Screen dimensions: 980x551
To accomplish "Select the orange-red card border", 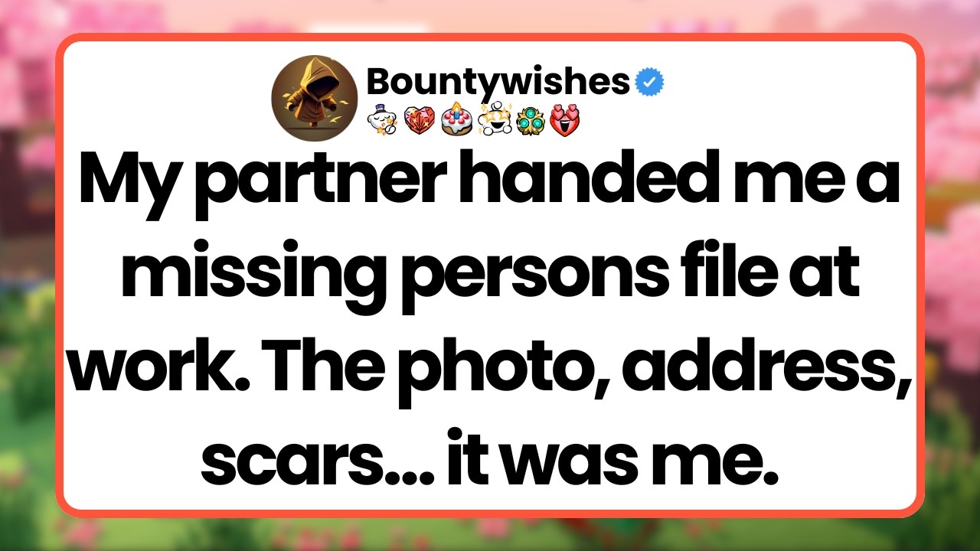I will point(490,37).
